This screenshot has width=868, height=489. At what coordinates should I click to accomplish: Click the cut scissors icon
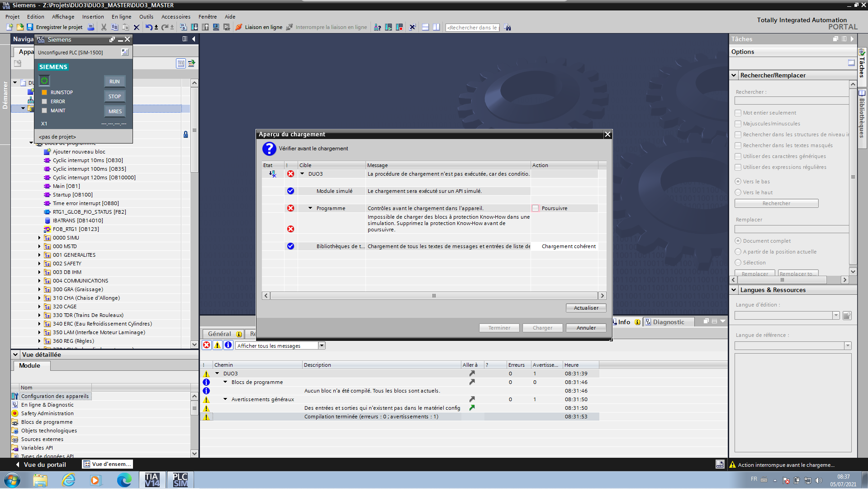104,27
